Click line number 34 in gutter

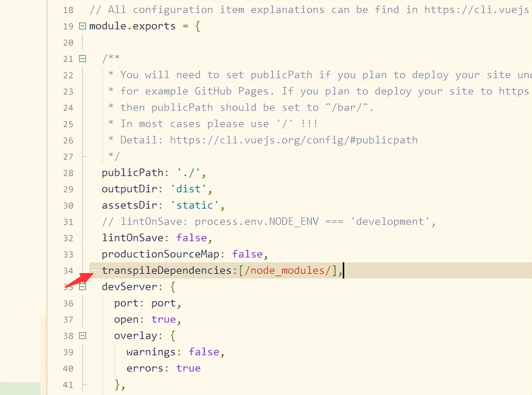coord(68,271)
